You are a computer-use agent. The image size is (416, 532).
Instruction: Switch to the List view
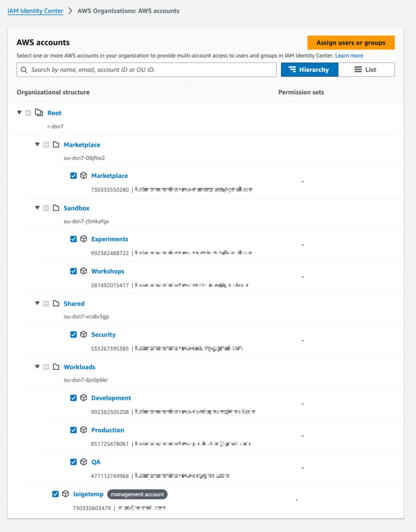pos(366,69)
